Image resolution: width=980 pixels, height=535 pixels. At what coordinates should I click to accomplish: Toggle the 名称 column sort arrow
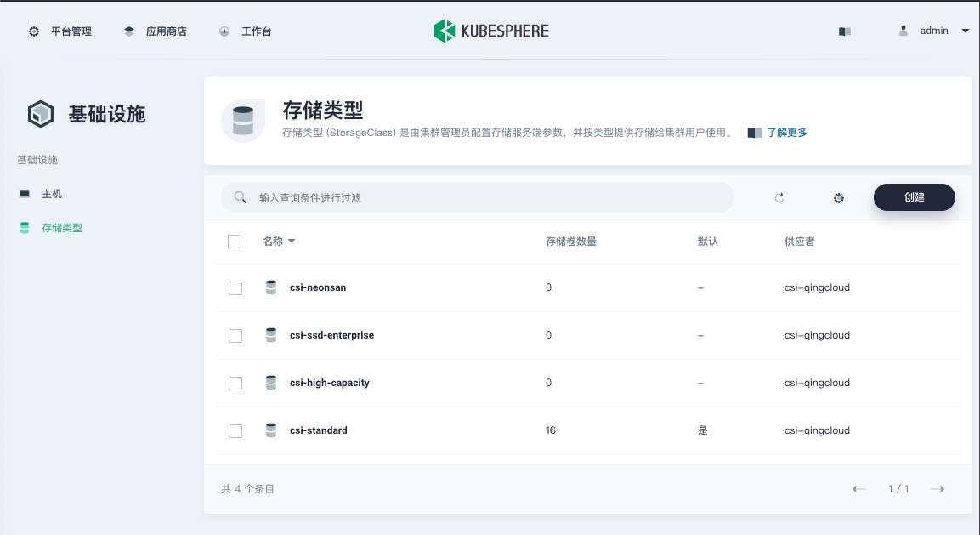293,241
